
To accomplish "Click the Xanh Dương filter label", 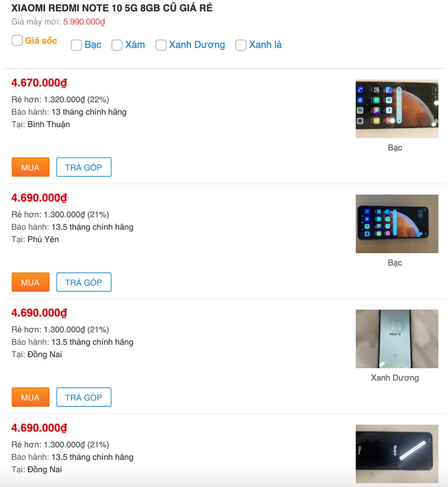I will pyautogui.click(x=197, y=45).
